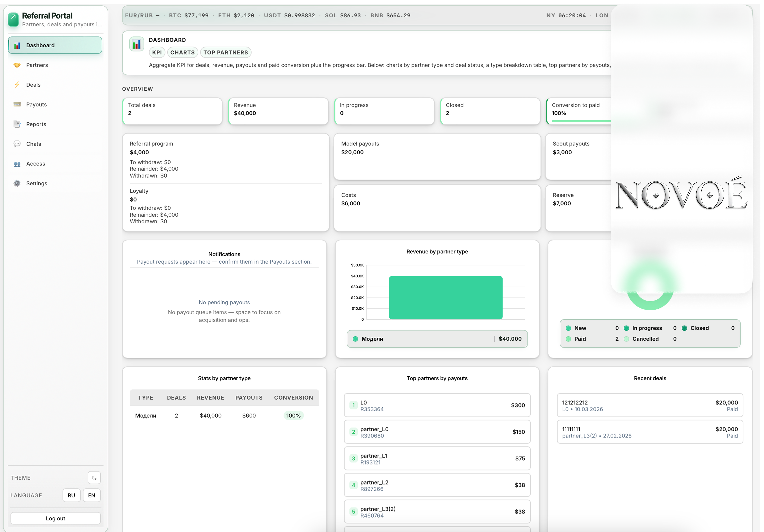Select Dashboard in the sidebar
764x532 pixels.
pyautogui.click(x=55, y=45)
